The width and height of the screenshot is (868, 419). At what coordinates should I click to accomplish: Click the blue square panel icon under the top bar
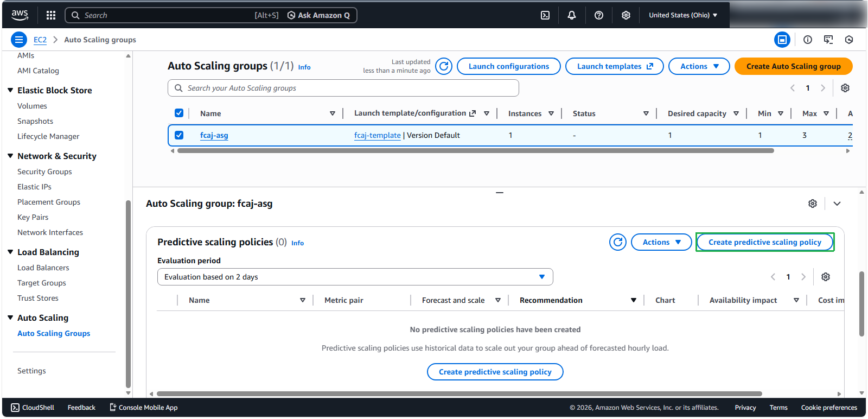point(782,40)
